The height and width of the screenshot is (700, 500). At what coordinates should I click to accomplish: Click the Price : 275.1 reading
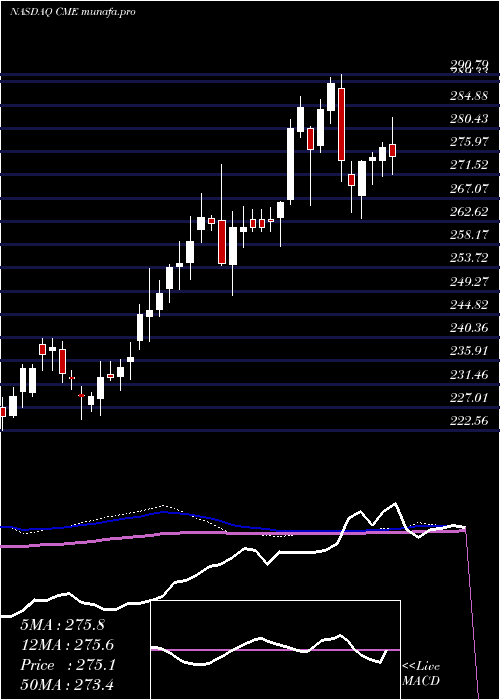tap(68, 665)
